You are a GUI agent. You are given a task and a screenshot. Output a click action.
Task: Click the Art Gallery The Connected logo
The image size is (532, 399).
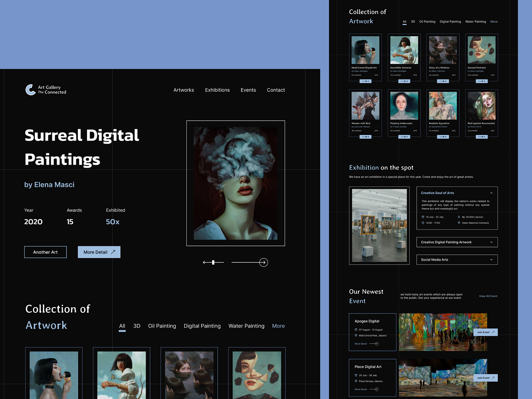coord(46,90)
